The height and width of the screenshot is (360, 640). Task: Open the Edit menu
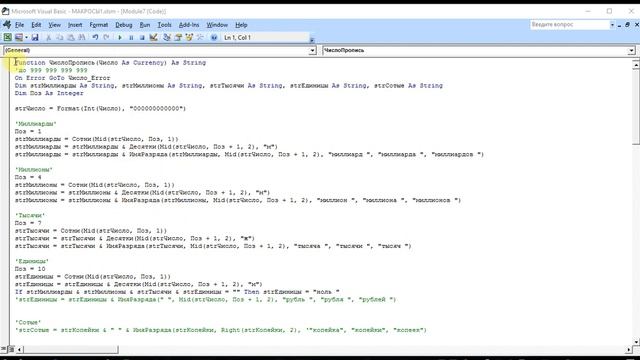(x=36, y=25)
